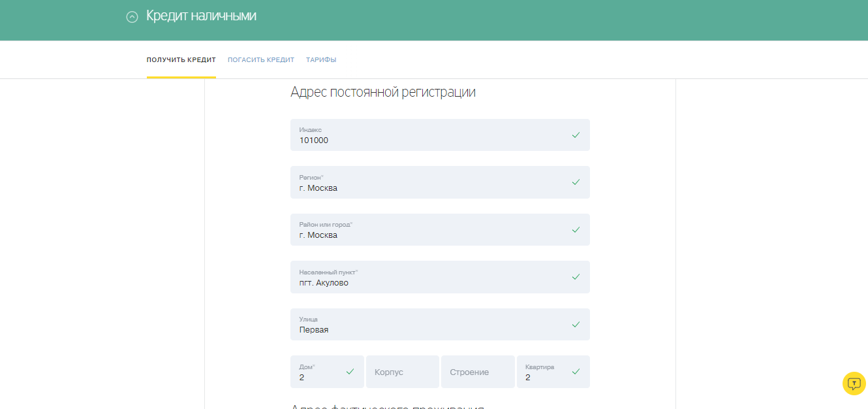Viewport: 868px width, 409px height.
Task: Select the active ПОЛУЧИТЬ КРЕДИТ tab
Action: coord(181,59)
